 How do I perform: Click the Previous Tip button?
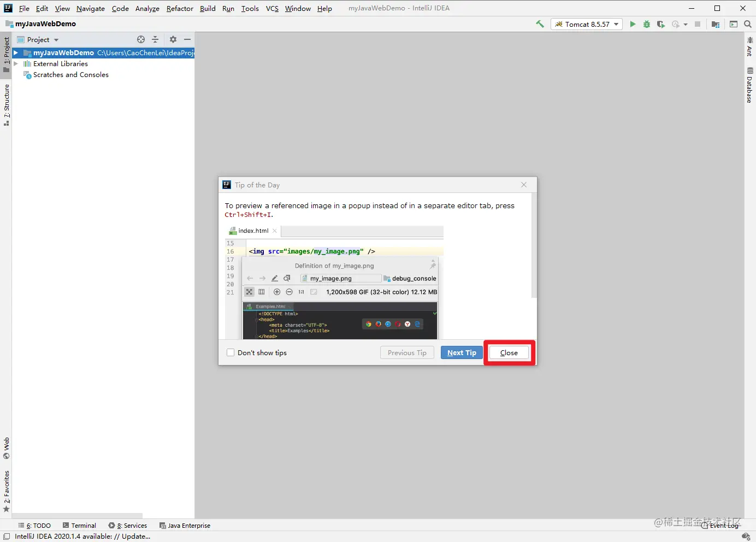point(407,352)
